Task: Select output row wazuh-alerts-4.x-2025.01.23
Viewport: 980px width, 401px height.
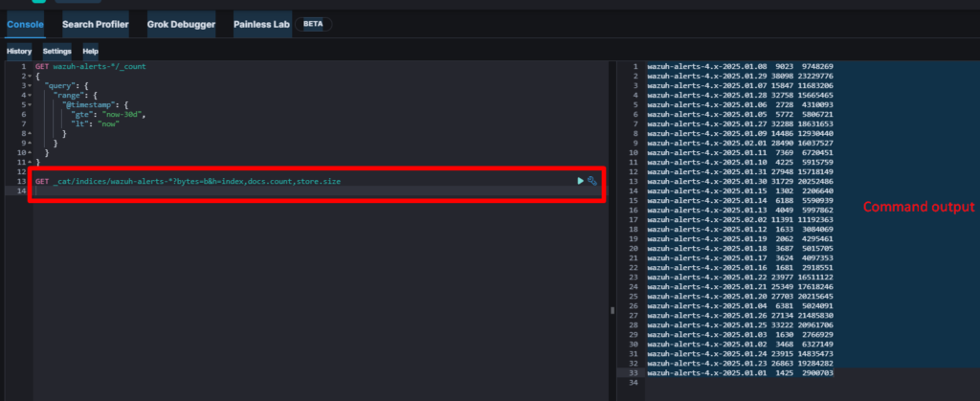Action: [x=740, y=364]
